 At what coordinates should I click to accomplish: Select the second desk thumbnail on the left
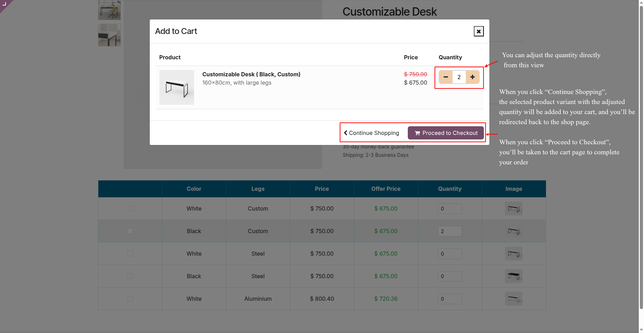point(109,35)
